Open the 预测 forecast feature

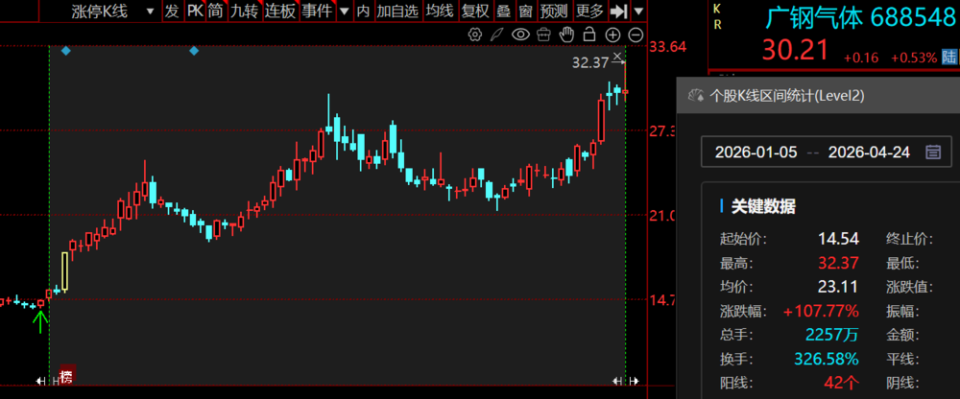pos(554,10)
